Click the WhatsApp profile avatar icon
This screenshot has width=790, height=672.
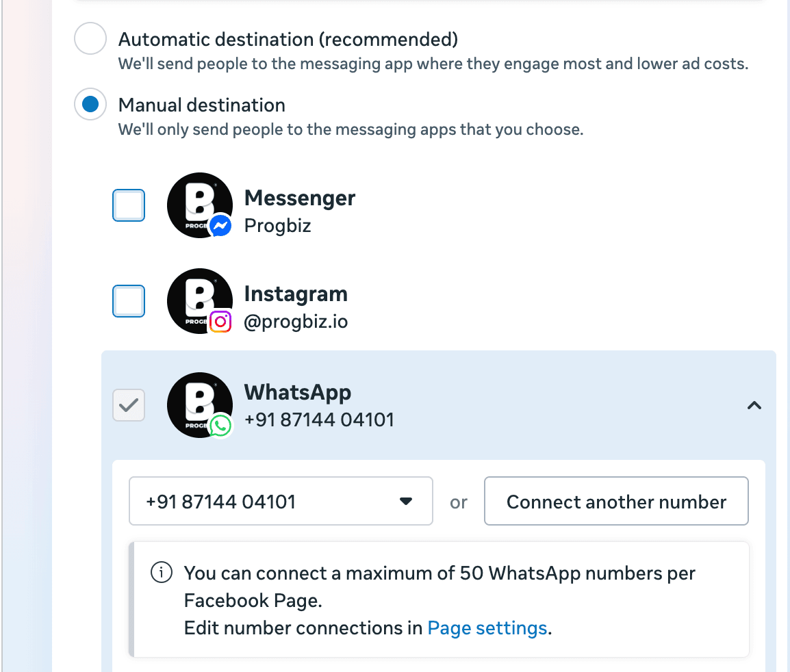point(199,404)
